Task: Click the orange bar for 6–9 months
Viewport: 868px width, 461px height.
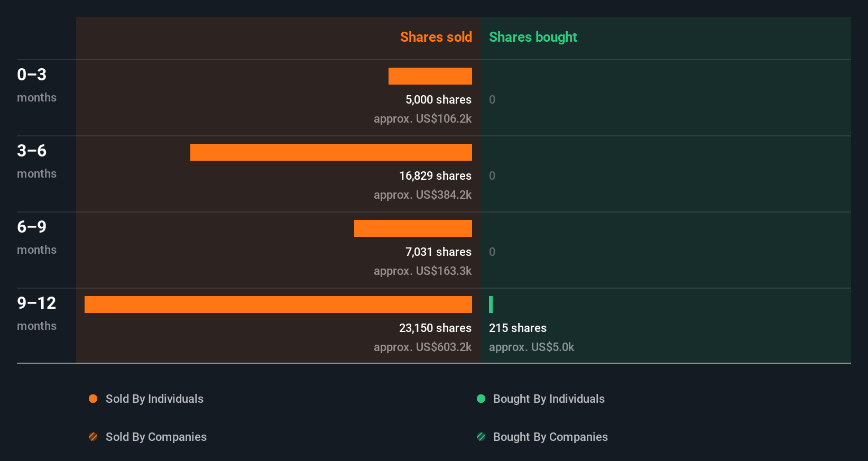Action: click(x=413, y=228)
